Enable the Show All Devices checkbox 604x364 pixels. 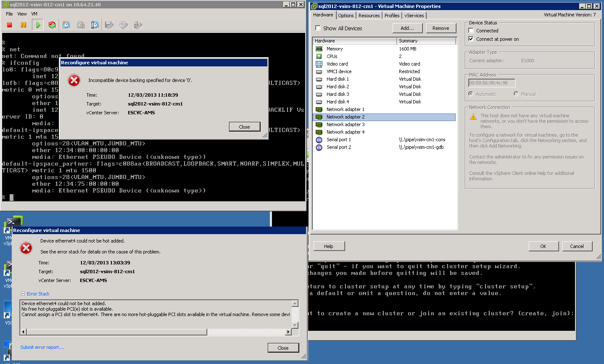pos(318,28)
